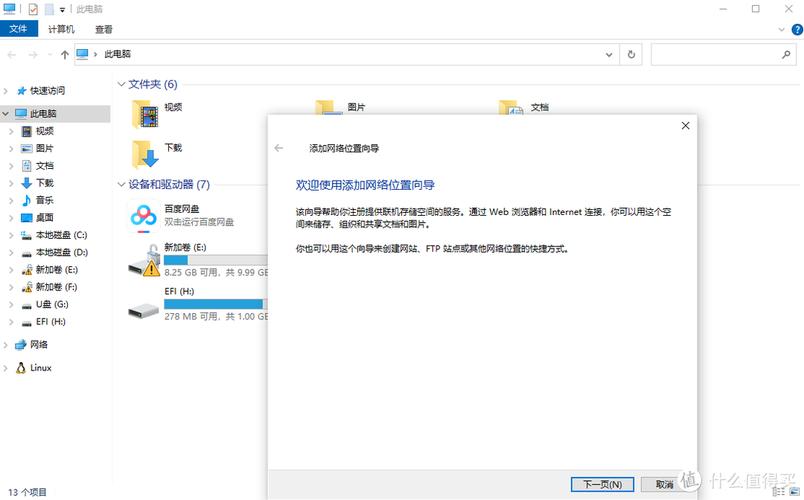Image resolution: width=804 pixels, height=500 pixels.
Task: Open the 视频 folder icon in main pane
Action: point(145,114)
